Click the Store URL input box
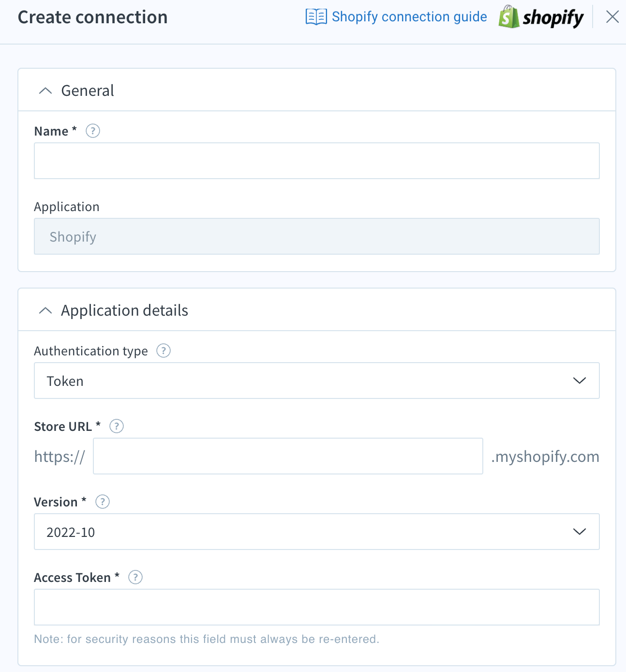The height and width of the screenshot is (672, 626). point(288,456)
